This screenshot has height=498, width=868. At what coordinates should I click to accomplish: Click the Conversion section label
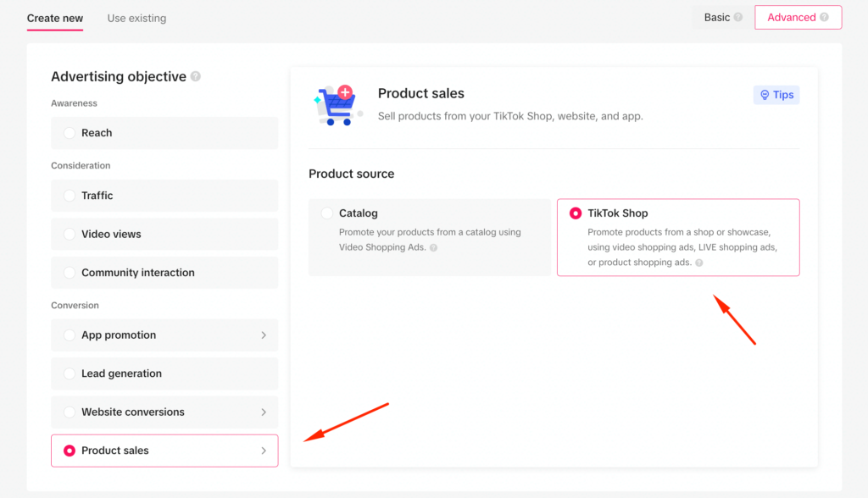(75, 306)
